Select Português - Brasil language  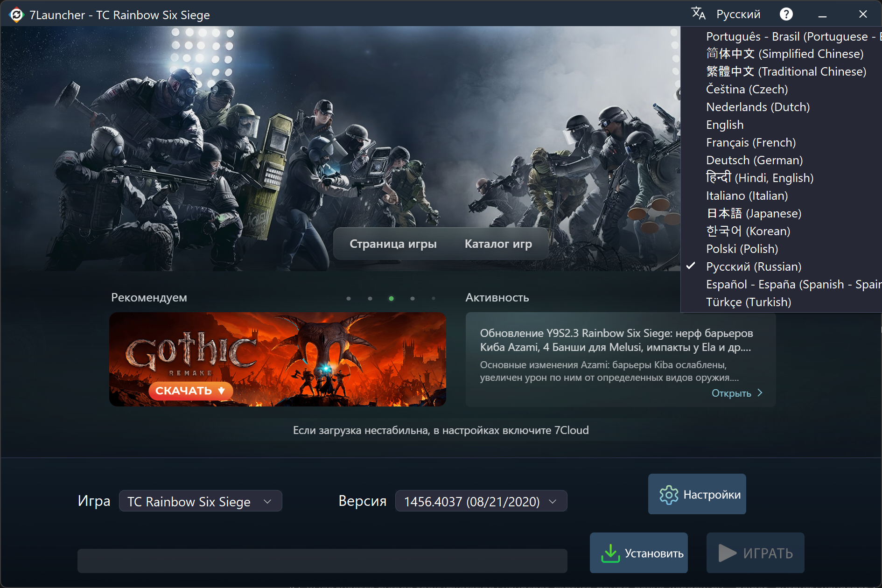pos(782,36)
